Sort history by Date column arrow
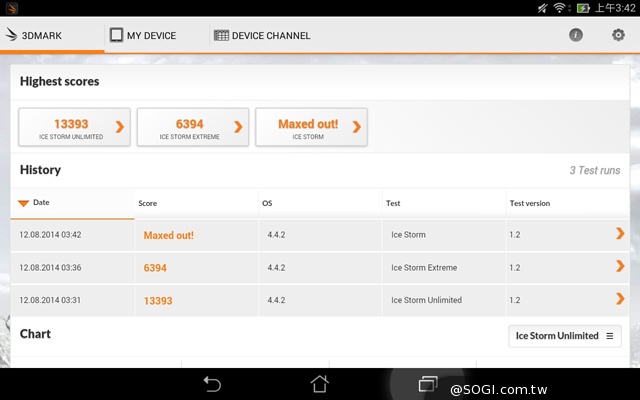The height and width of the screenshot is (400, 640). pyautogui.click(x=23, y=203)
